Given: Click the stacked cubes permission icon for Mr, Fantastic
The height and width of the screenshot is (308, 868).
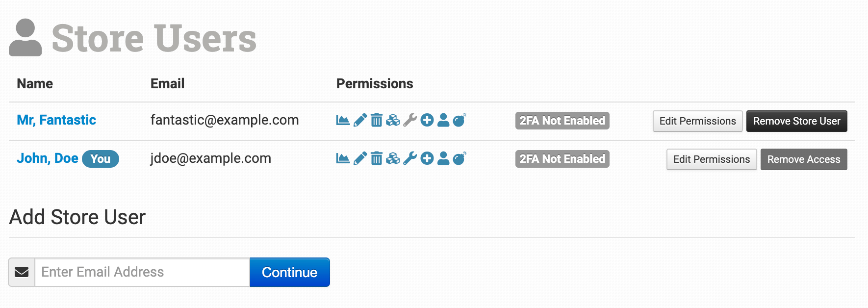Looking at the screenshot, I should (x=393, y=120).
